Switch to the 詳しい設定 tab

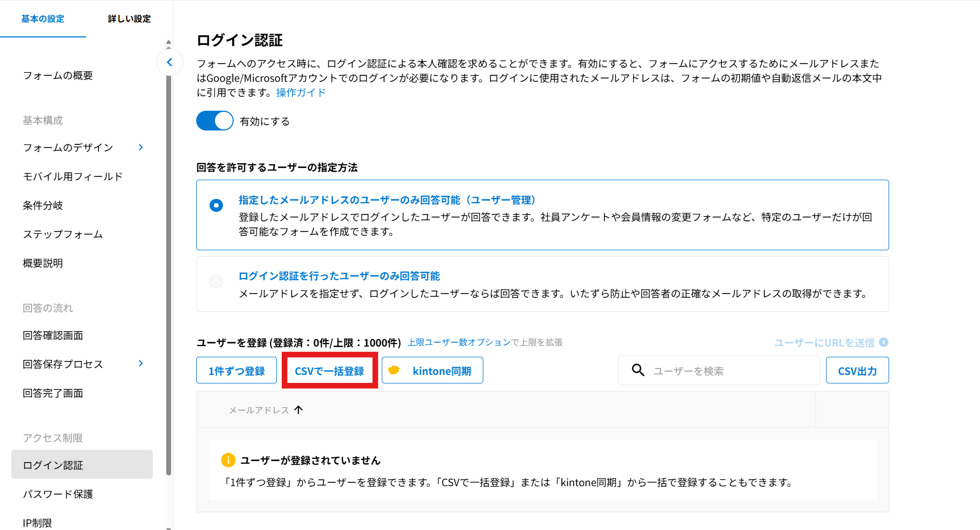click(129, 19)
